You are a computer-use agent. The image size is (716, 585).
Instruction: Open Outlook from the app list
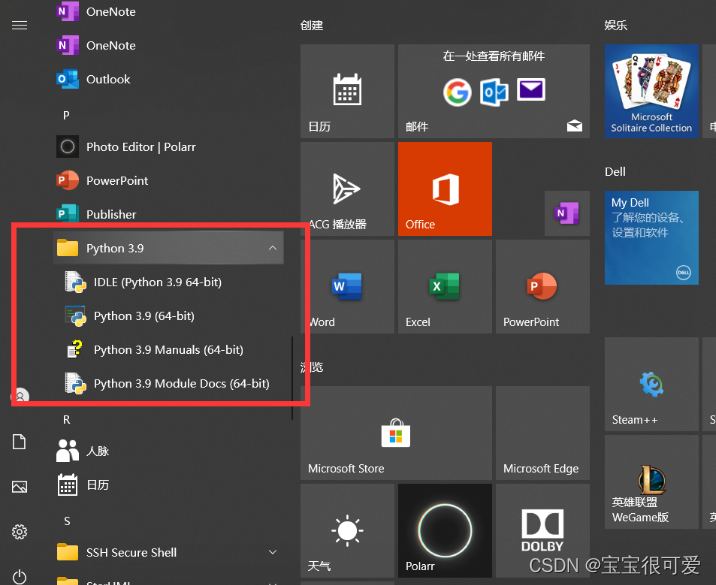point(168,79)
